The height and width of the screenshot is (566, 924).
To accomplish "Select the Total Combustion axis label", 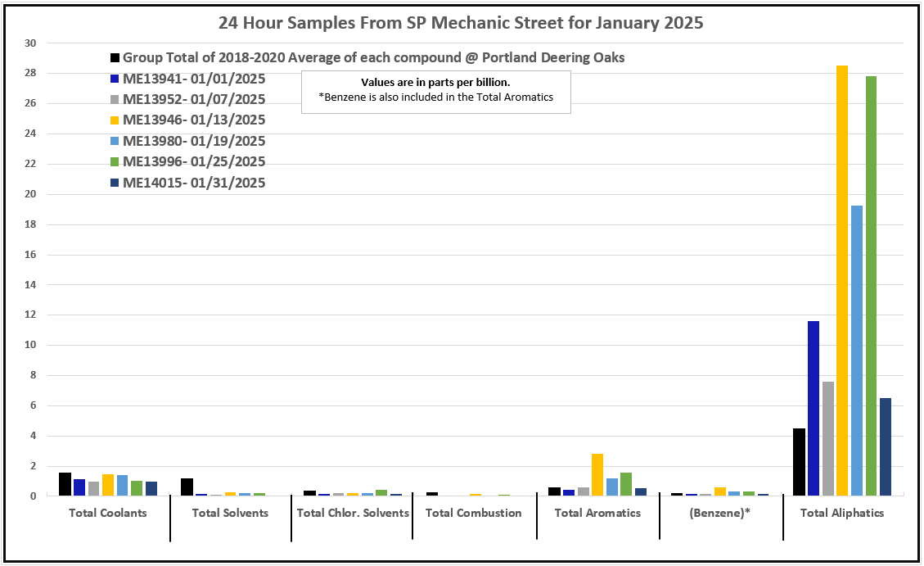I will click(473, 513).
